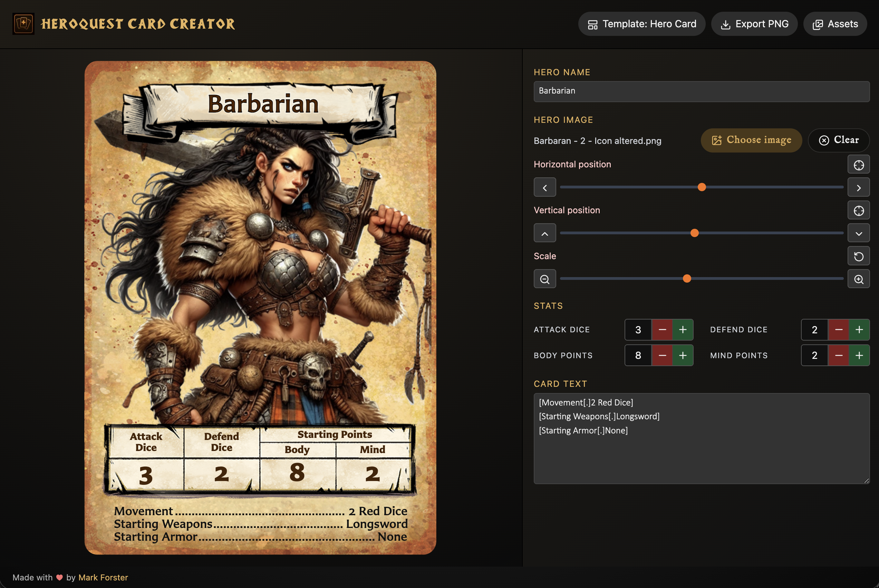Decrease the Defend Dice value
The width and height of the screenshot is (879, 588).
pos(839,330)
